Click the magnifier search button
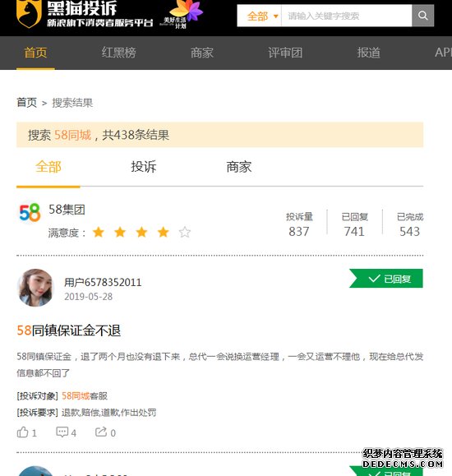Viewport: 452px width, 476px height. (x=423, y=16)
